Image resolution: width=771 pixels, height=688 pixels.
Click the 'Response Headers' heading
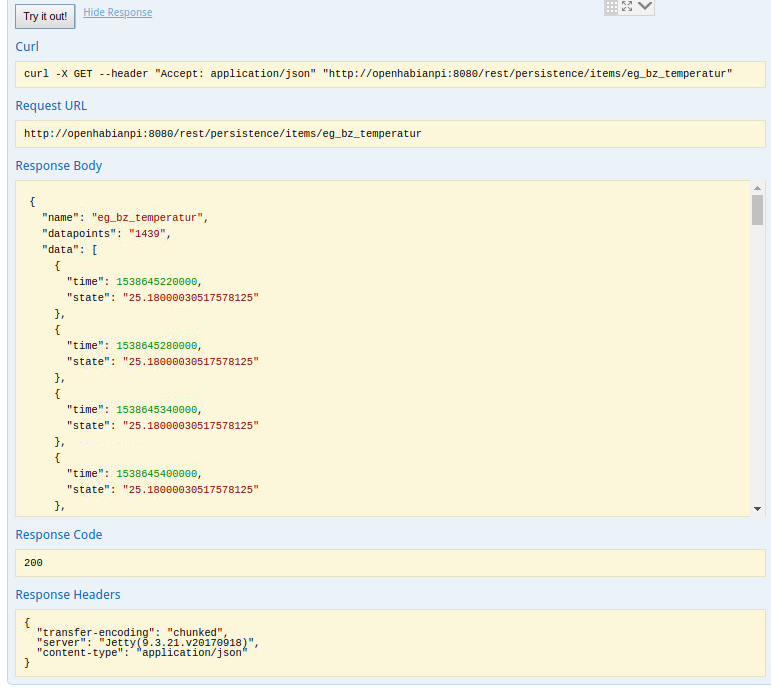(68, 595)
